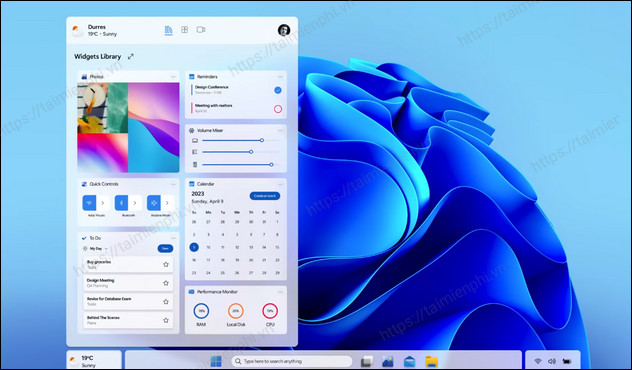Adjust the first Volume Mixer slider
The height and width of the screenshot is (370, 632).
point(262,140)
